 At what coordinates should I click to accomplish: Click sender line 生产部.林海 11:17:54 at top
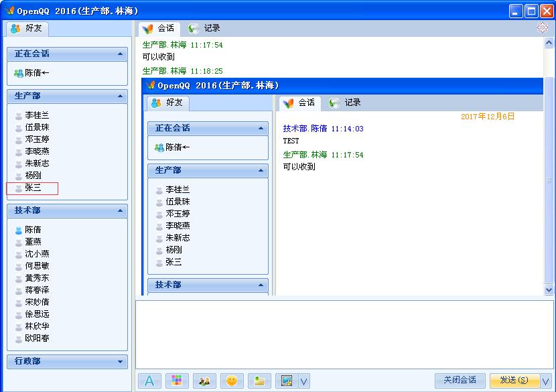183,45
